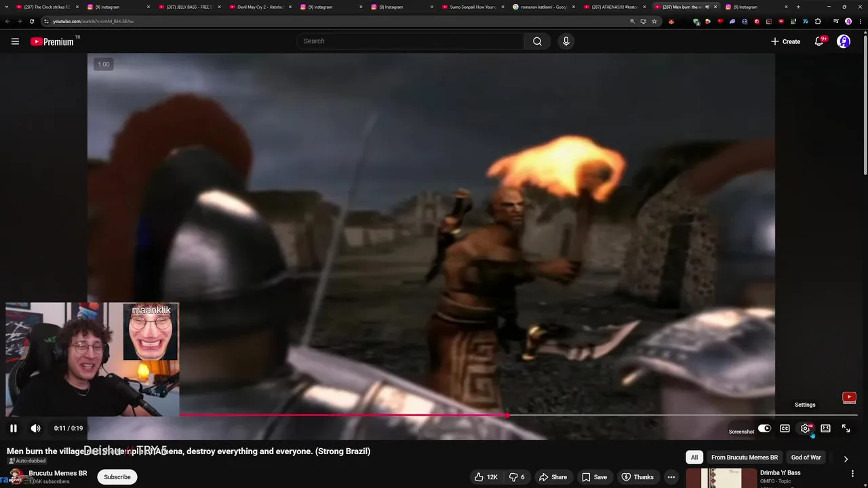Show next filter chips arrow
The height and width of the screenshot is (488, 868).
(846, 459)
